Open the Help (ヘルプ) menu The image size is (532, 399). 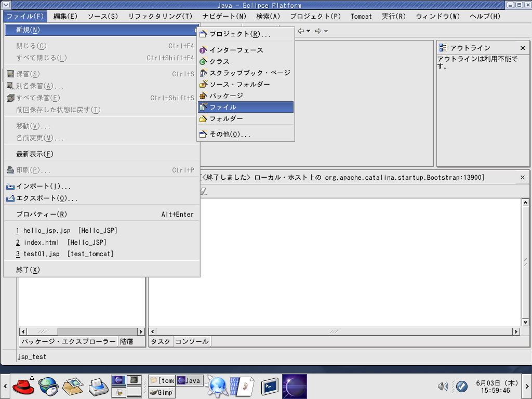tap(485, 16)
